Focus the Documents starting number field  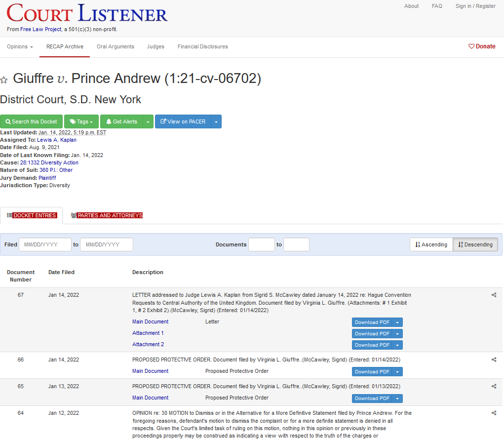[x=262, y=244]
